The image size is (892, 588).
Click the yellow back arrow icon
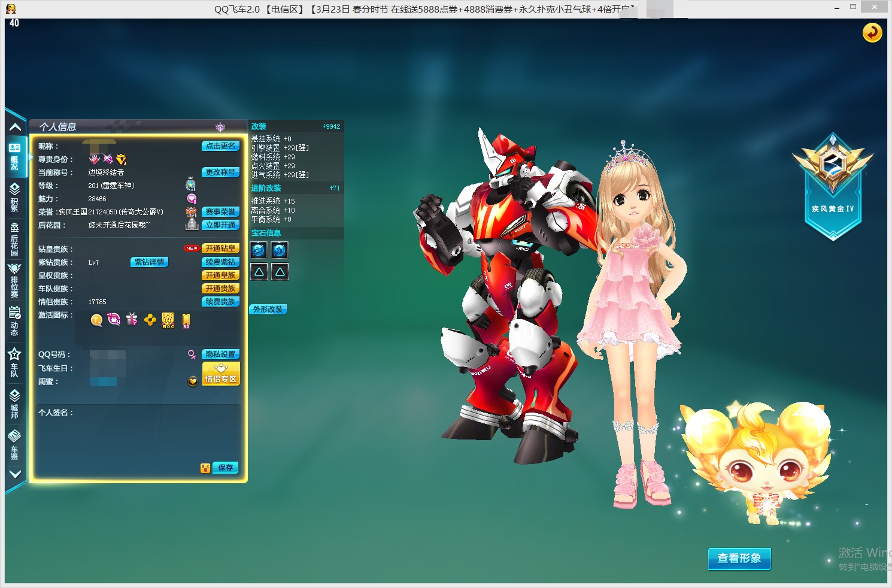point(872,32)
